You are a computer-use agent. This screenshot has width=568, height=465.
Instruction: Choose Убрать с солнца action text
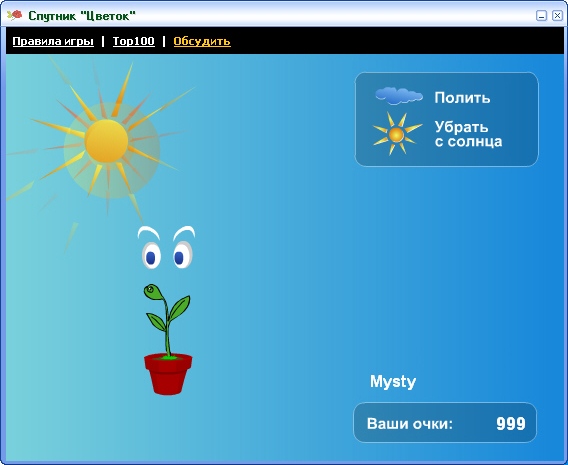[x=468, y=134]
